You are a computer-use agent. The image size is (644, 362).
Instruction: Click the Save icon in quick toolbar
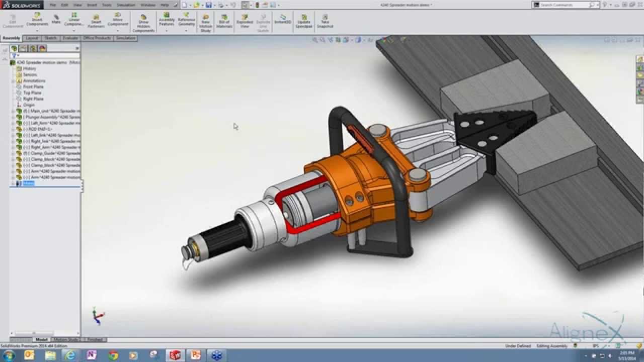[x=208, y=5]
